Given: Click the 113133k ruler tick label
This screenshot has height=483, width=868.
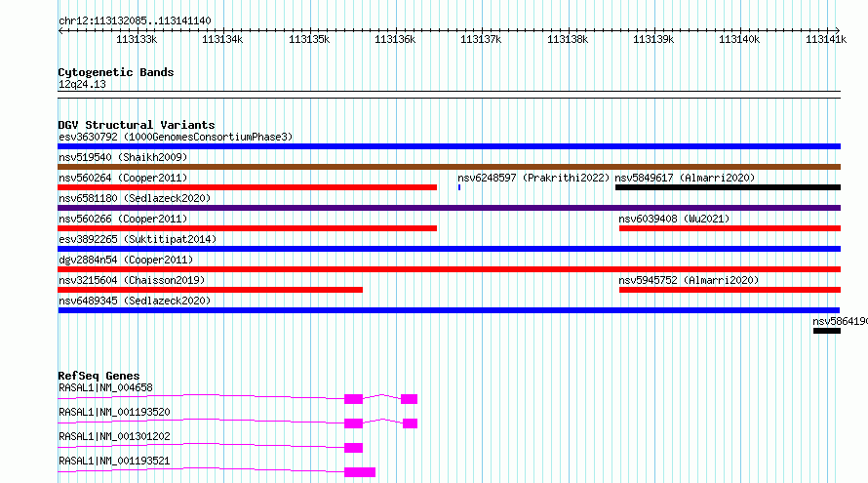Looking at the screenshot, I should click(137, 39).
